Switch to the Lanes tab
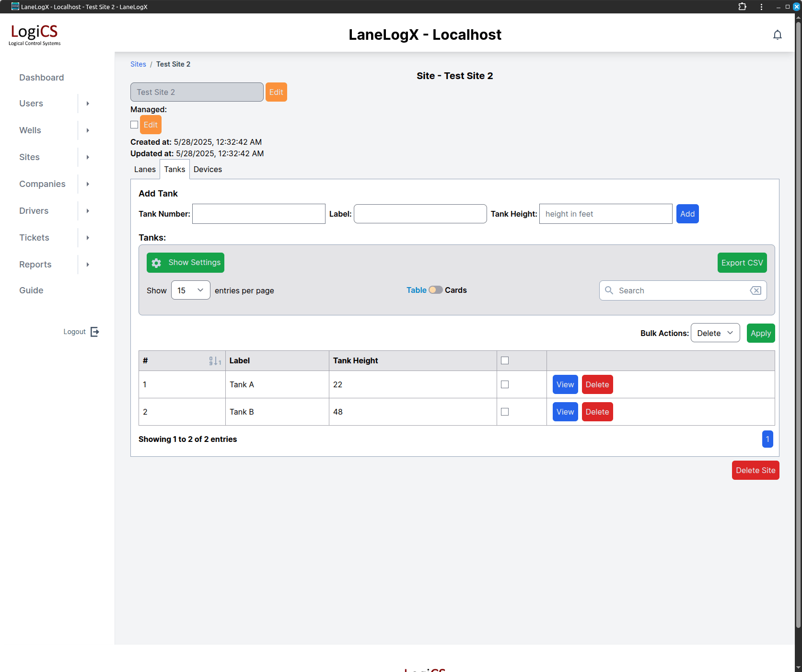Viewport: 802px width, 672px height. 145,170
